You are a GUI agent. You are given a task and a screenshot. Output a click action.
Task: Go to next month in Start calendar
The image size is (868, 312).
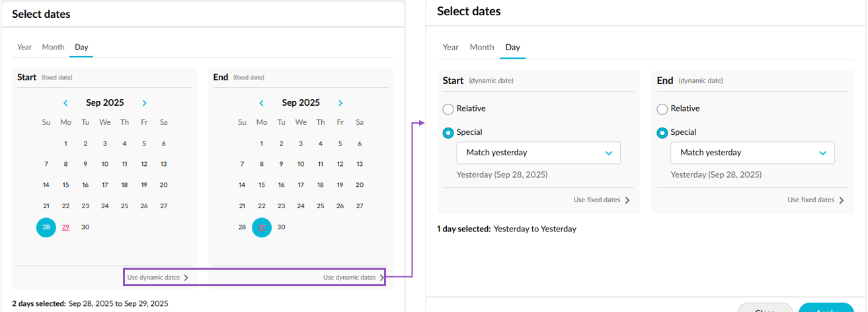point(144,103)
